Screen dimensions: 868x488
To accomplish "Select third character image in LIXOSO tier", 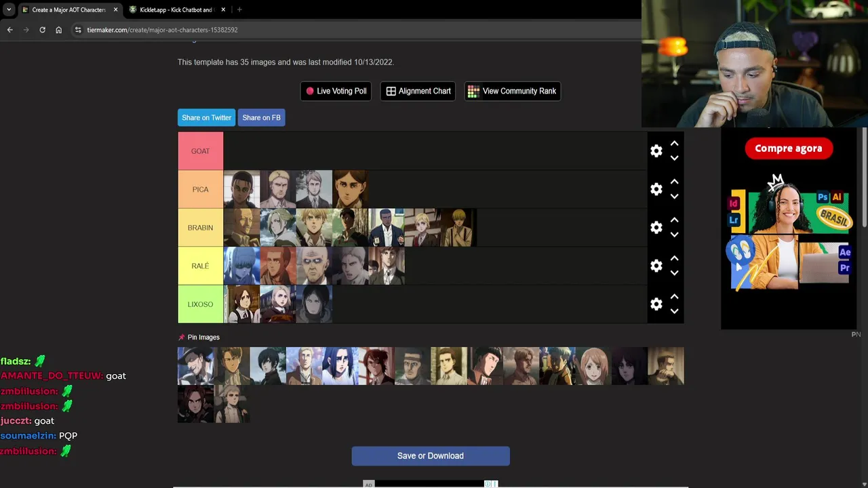I will pos(314,304).
